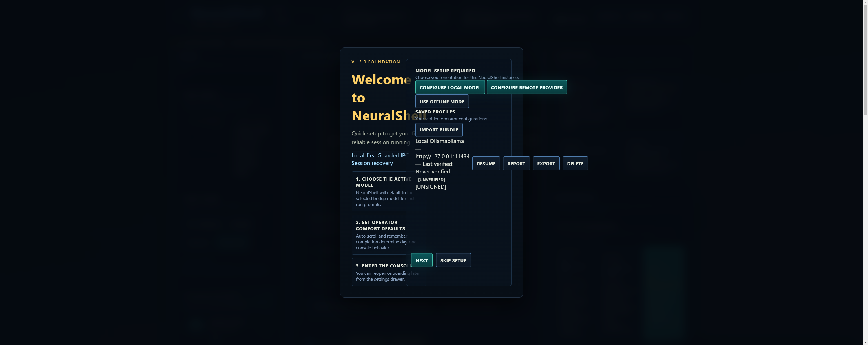Select Use Offline Mode

442,102
